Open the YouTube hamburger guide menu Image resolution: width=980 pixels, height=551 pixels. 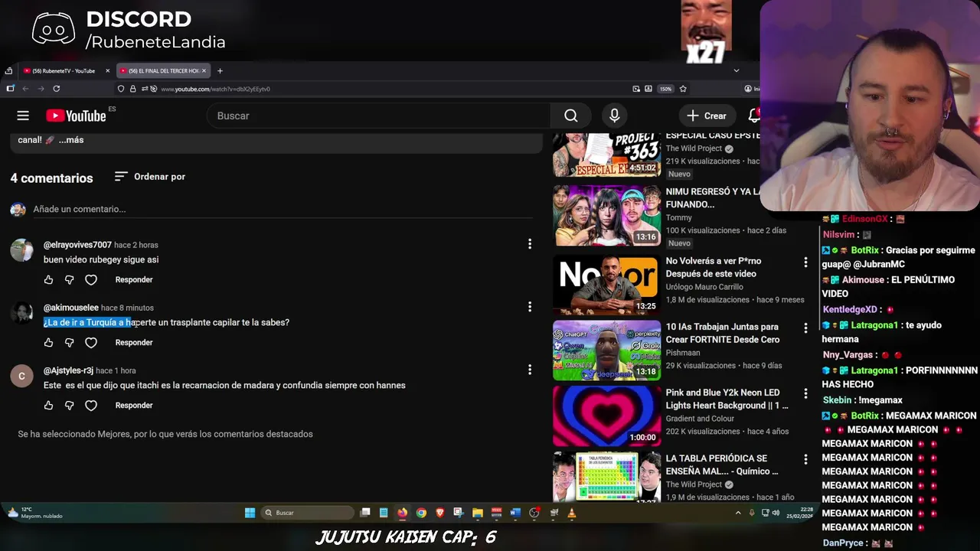(x=23, y=116)
